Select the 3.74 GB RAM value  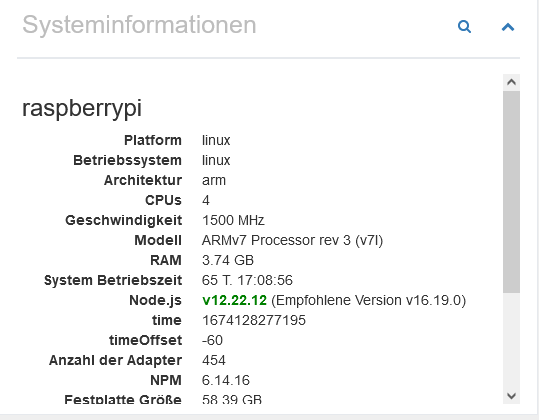228,260
